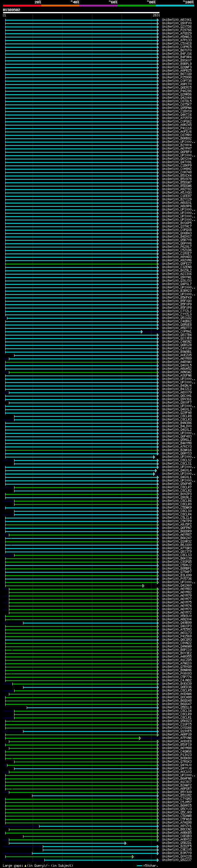Screen dimensions: 197x868
Task: Select hit label UniRef100_A7KCY3
Action: point(177,446)
